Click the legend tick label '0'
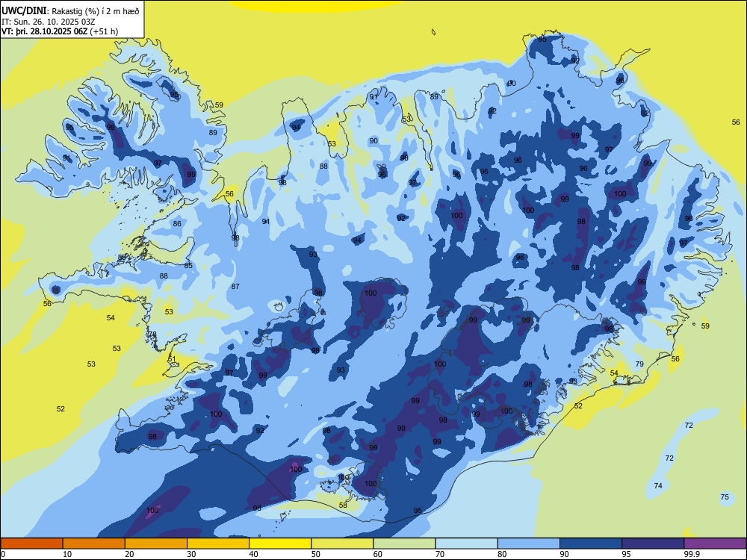 pos(3,554)
